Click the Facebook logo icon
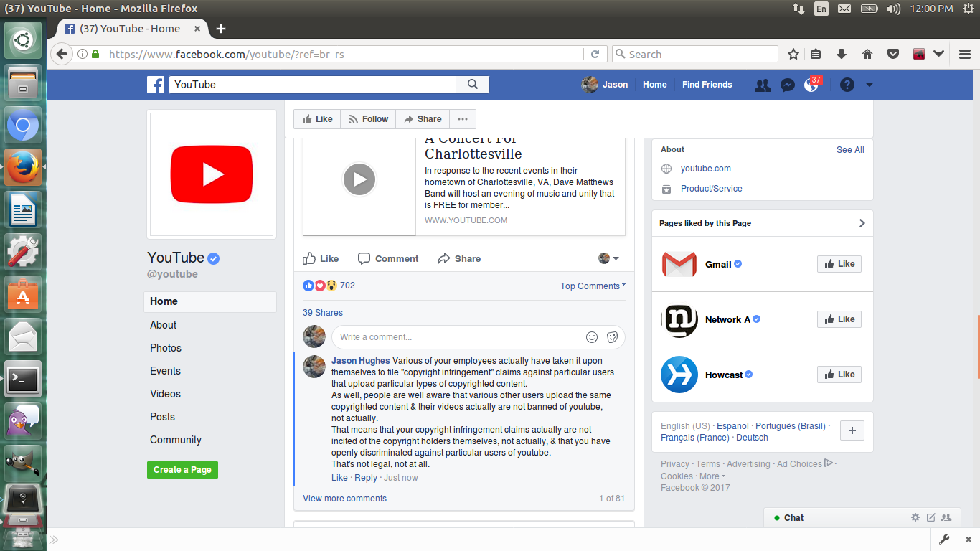The image size is (980, 551). [156, 85]
